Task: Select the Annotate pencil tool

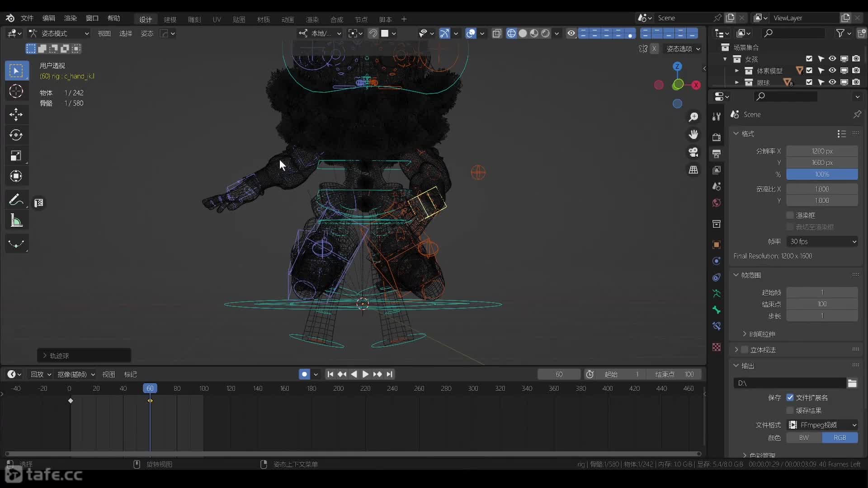Action: point(16,199)
